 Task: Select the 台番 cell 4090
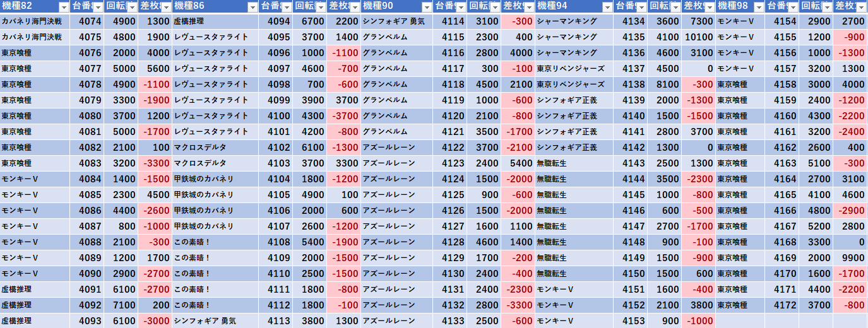pyautogui.click(x=86, y=273)
